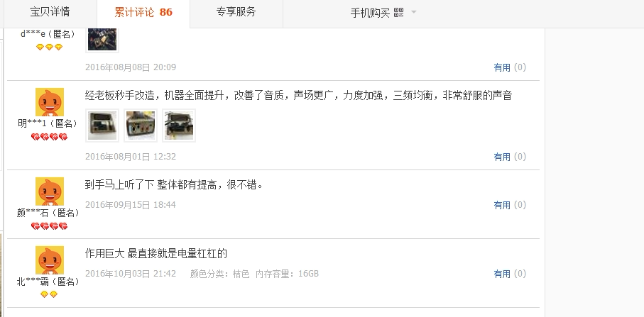Switch to the 宝贝详情 tab
Viewport: 644px width, 317px height.
tap(50, 12)
